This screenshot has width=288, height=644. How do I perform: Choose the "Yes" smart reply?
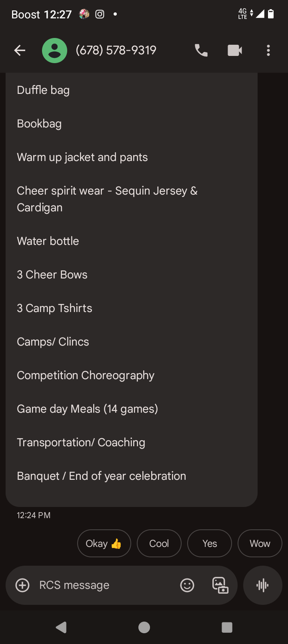click(x=210, y=543)
